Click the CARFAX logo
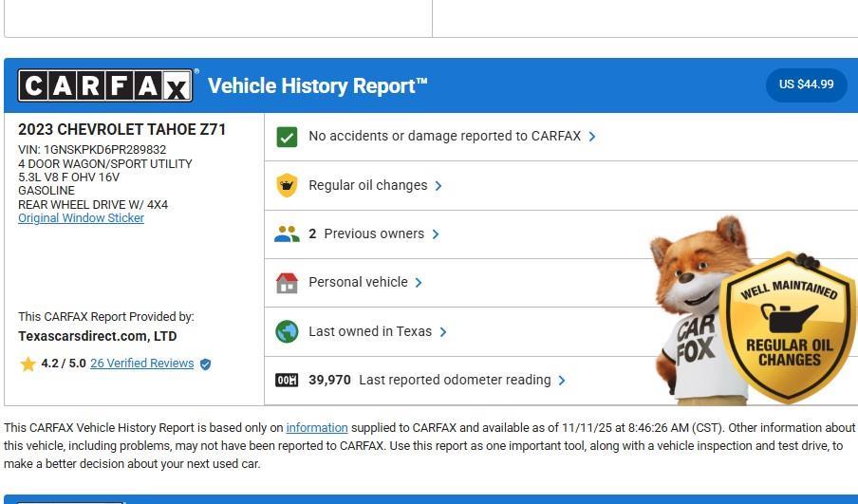Image resolution: width=858 pixels, height=504 pixels. tap(105, 86)
